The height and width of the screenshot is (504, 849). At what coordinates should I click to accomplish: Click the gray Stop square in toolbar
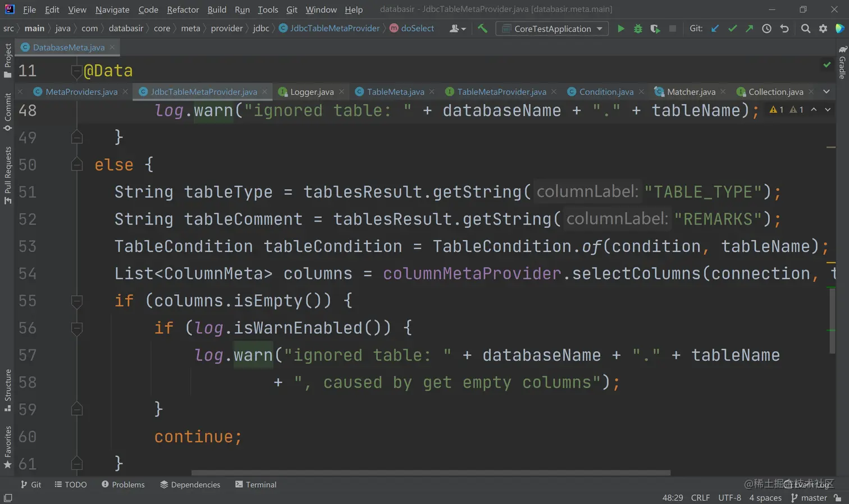coord(673,29)
